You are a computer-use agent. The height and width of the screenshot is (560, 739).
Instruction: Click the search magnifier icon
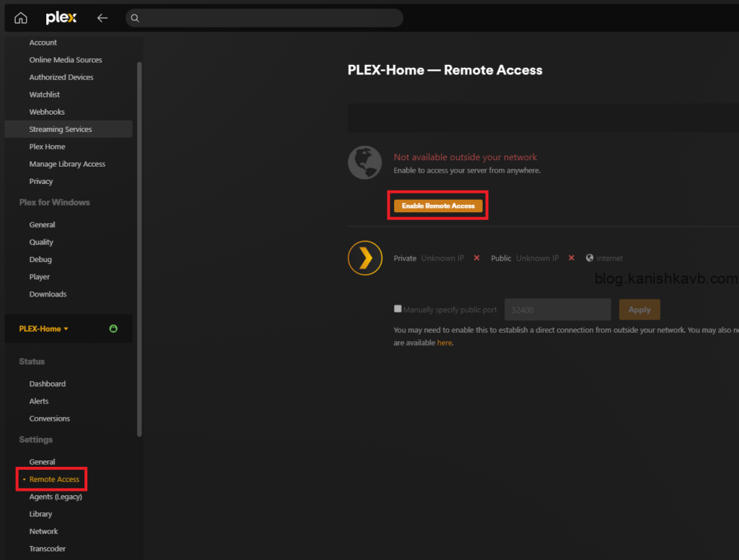pyautogui.click(x=135, y=18)
